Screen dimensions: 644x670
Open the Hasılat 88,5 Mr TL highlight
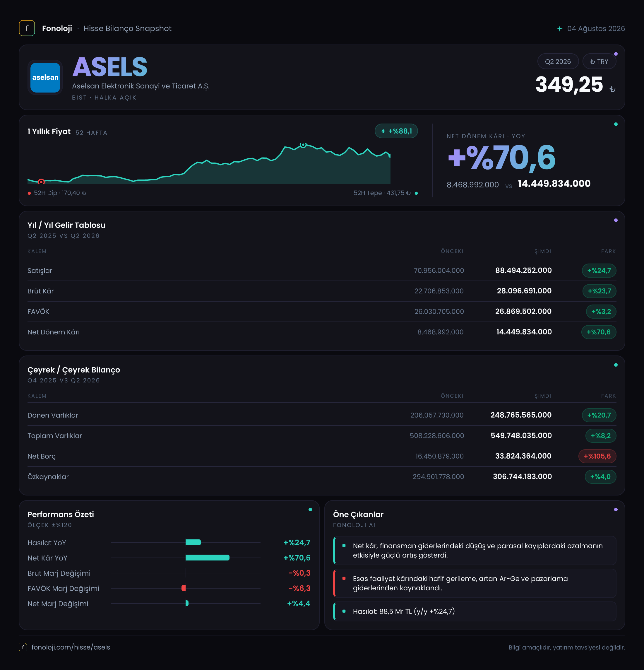[475, 611]
